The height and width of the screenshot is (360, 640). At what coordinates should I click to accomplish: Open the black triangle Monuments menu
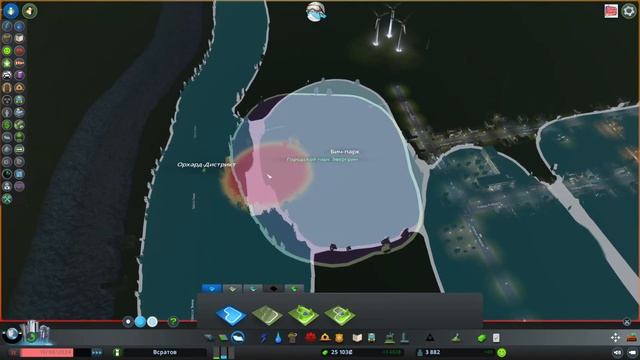point(429,338)
